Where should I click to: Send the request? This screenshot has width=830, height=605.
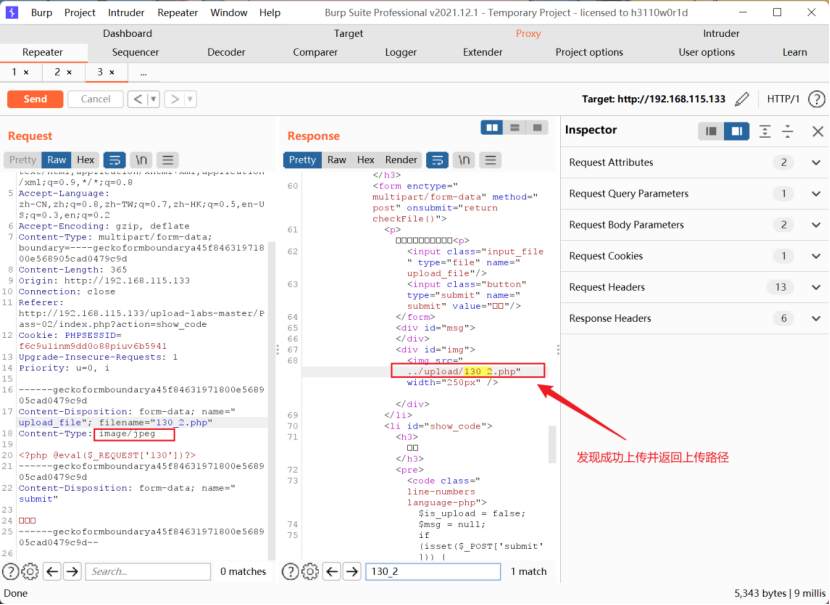(35, 99)
